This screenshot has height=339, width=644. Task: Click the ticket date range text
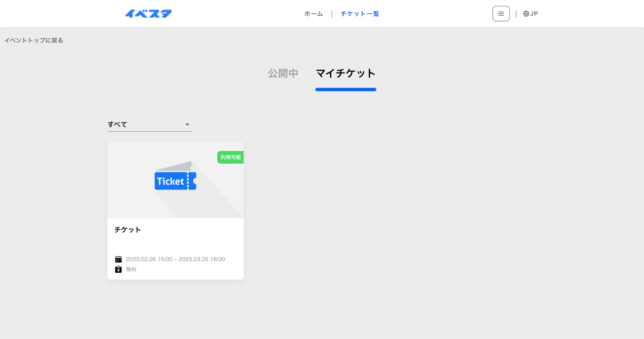175,259
